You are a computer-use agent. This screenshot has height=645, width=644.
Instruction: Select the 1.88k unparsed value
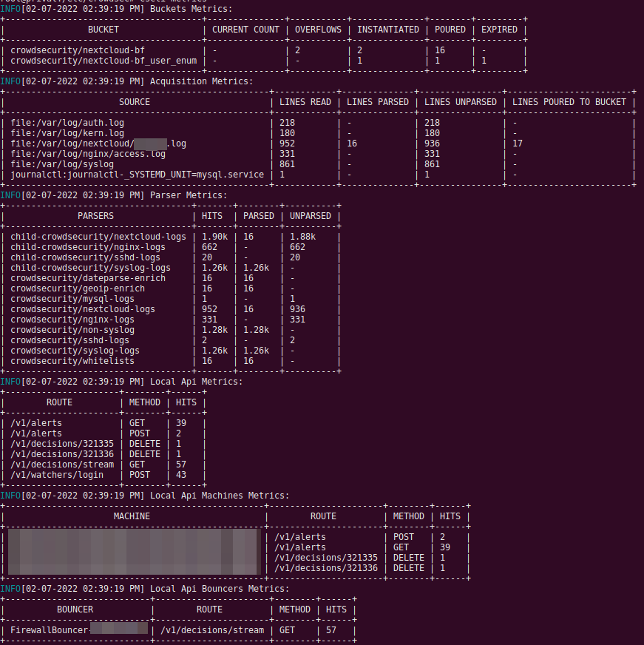(x=302, y=237)
